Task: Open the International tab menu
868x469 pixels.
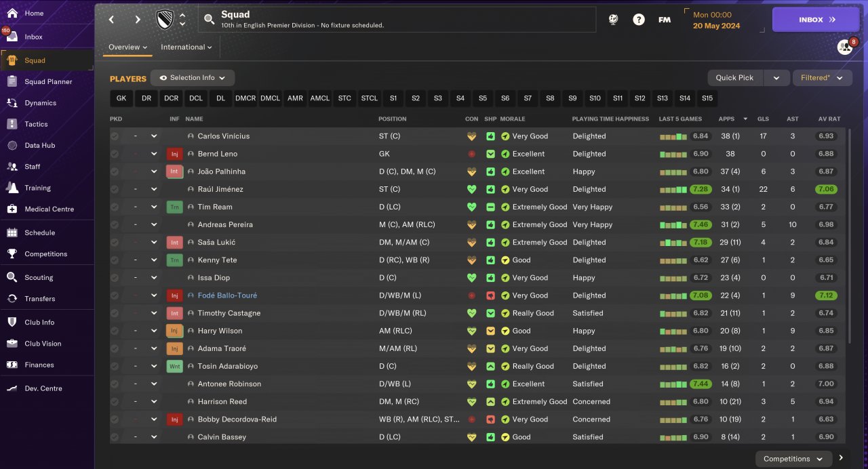Action: click(x=186, y=47)
